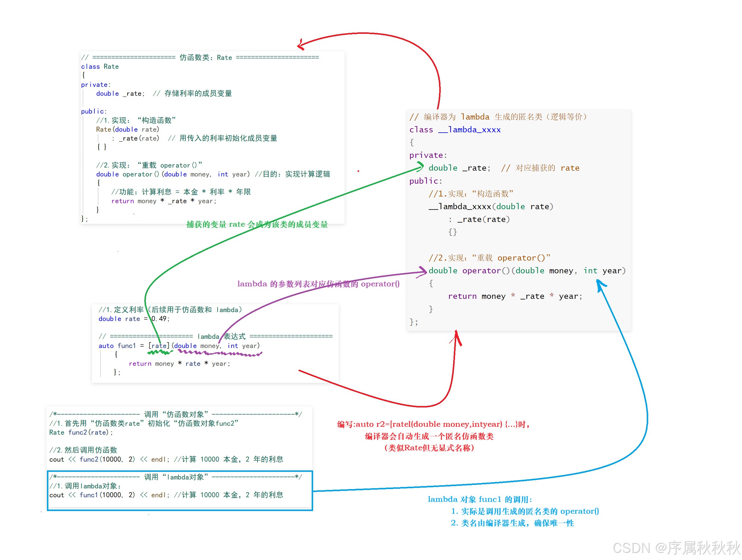Click green squiggle under [rate] capture
Image resolution: width=742 pixels, height=560 pixels.
tap(160, 352)
